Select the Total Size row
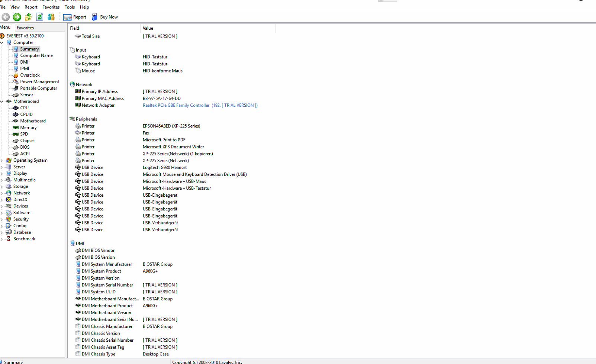Viewport: 596px width, 364px height. coord(172,36)
